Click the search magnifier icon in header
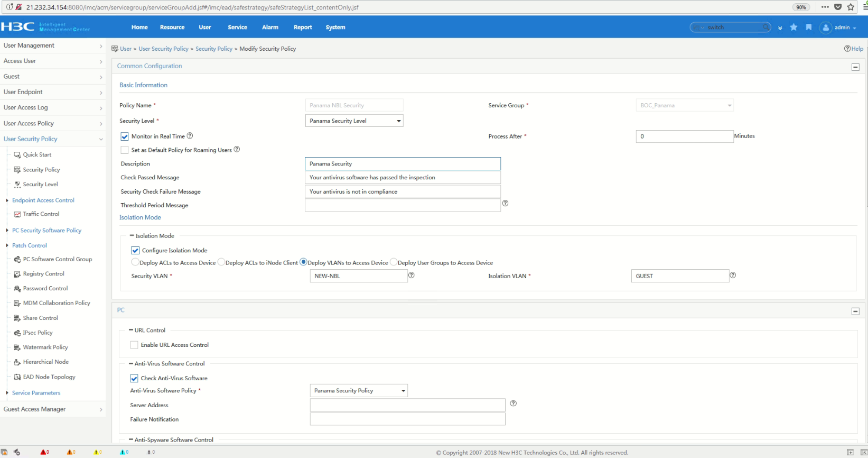 [766, 28]
